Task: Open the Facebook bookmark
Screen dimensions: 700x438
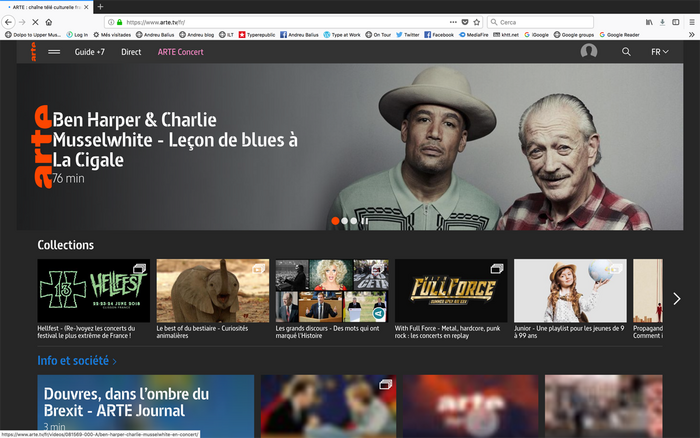Action: coord(439,34)
